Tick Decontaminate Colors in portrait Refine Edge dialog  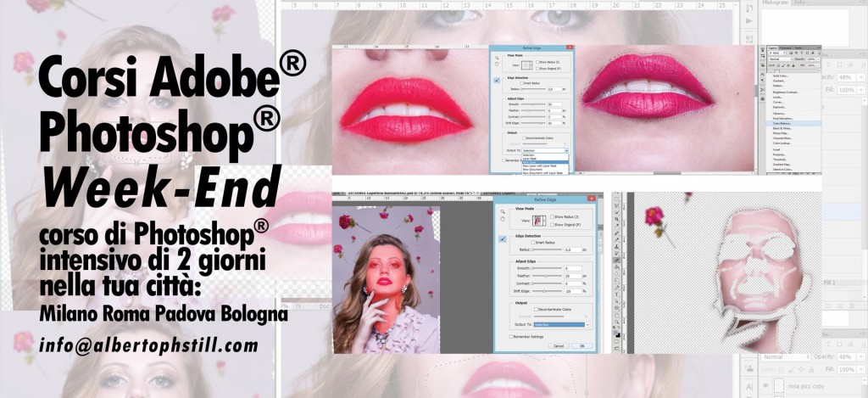(536, 309)
